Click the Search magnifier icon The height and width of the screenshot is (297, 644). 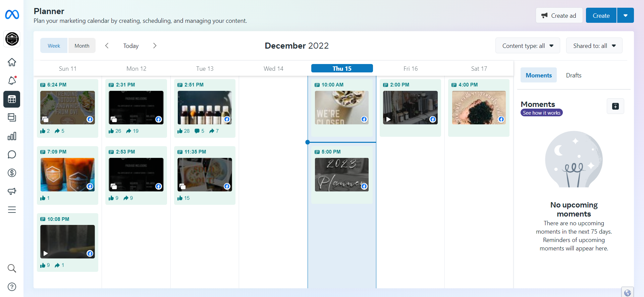click(12, 268)
